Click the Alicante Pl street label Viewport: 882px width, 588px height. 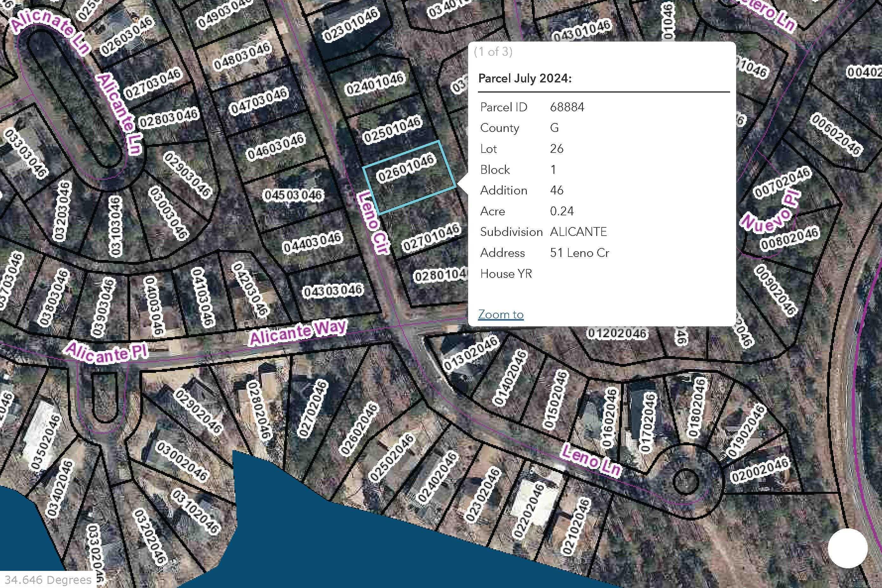point(107,354)
